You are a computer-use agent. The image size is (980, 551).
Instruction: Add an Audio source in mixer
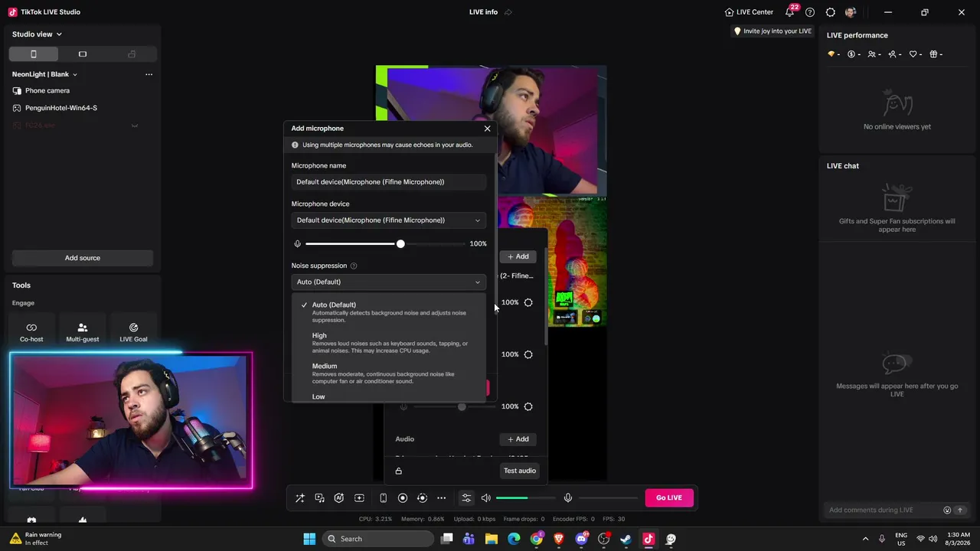(x=518, y=439)
